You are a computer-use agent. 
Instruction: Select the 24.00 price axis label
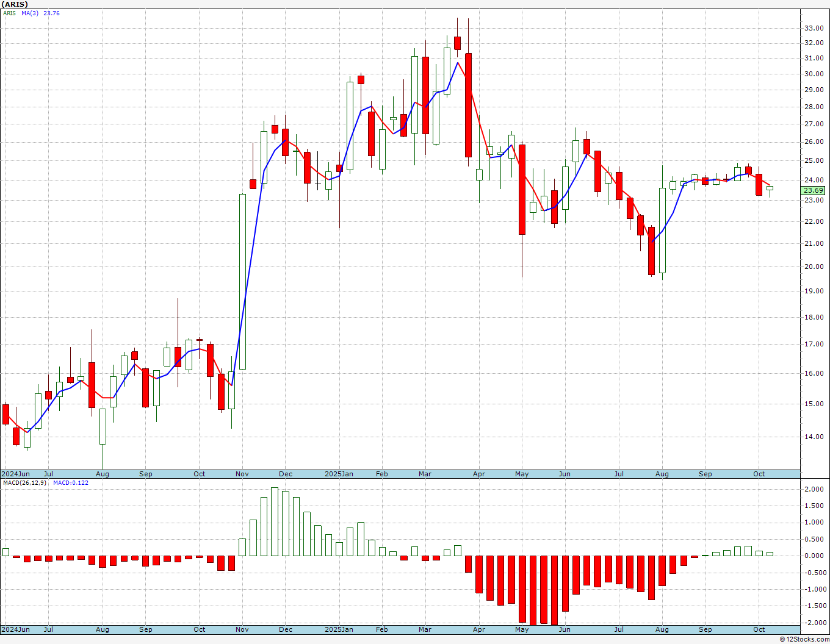pos(814,181)
